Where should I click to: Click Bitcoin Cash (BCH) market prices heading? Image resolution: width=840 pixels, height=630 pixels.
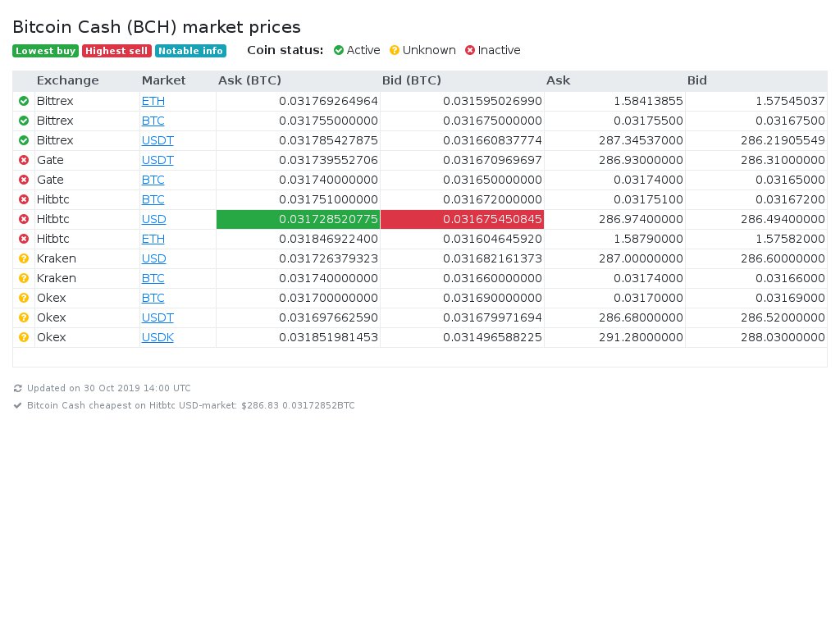point(157,27)
